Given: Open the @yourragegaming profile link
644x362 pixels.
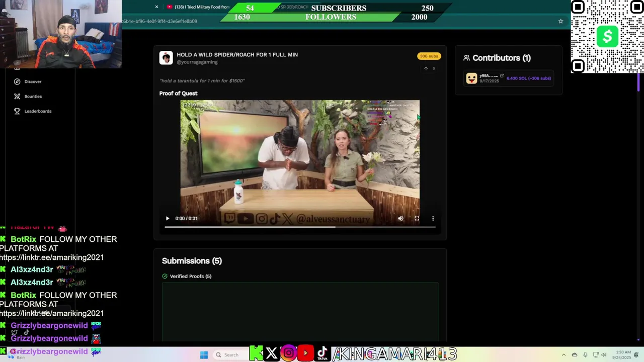Looking at the screenshot, I should [197, 62].
